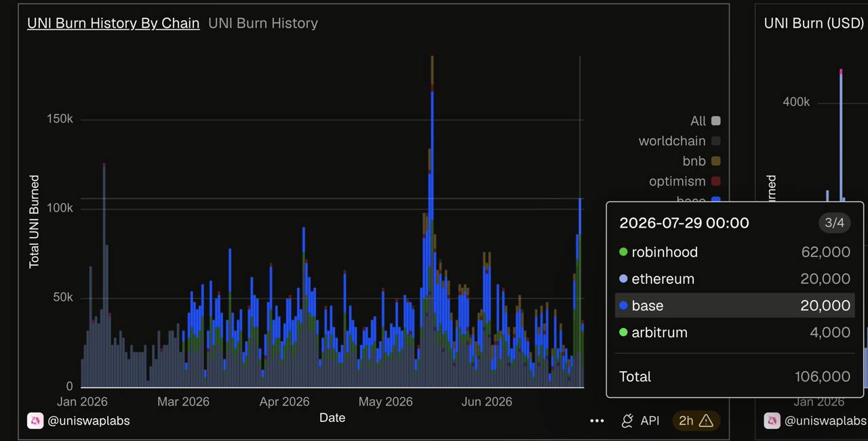
Task: Click Uniswap logo under the UNI Burn (USD) chart
Action: click(x=772, y=421)
